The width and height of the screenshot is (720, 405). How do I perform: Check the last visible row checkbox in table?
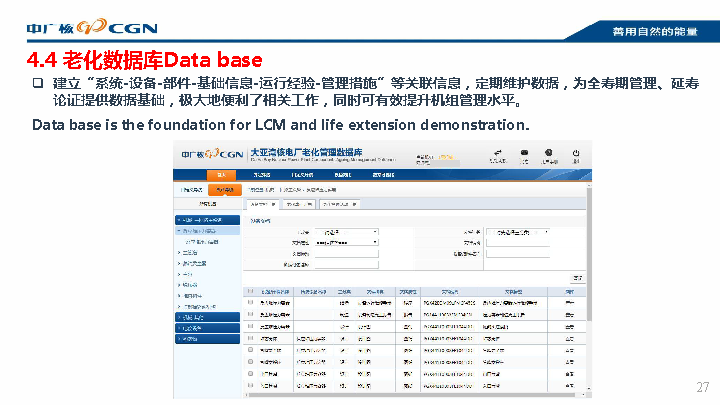(x=251, y=384)
